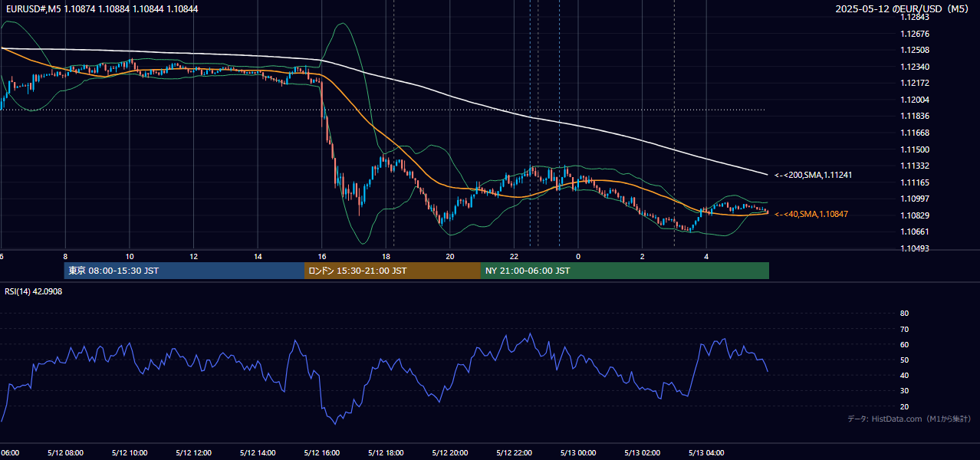The width and height of the screenshot is (980, 460).
Task: Click the bottom date label 5/12 18:00
Action: pyautogui.click(x=386, y=453)
